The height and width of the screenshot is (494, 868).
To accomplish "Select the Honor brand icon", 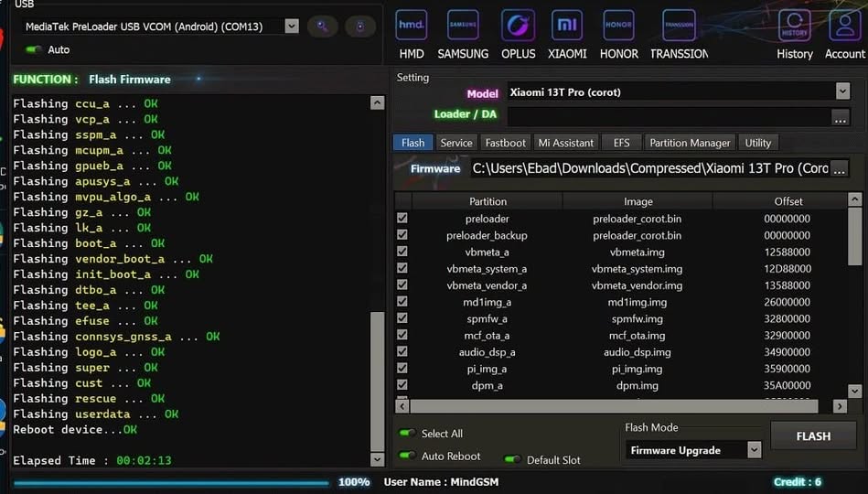I will (618, 26).
